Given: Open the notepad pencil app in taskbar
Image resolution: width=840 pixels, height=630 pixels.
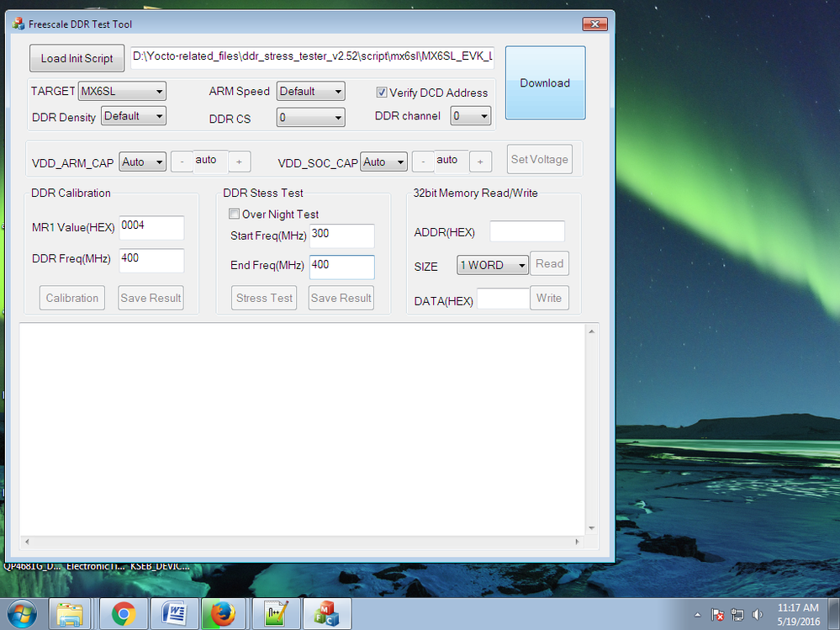Looking at the screenshot, I should click(277, 614).
